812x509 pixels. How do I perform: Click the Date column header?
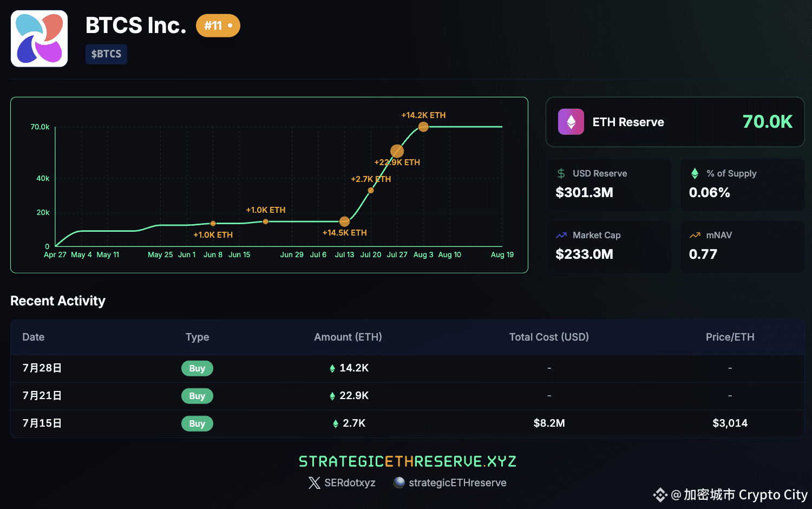(34, 337)
